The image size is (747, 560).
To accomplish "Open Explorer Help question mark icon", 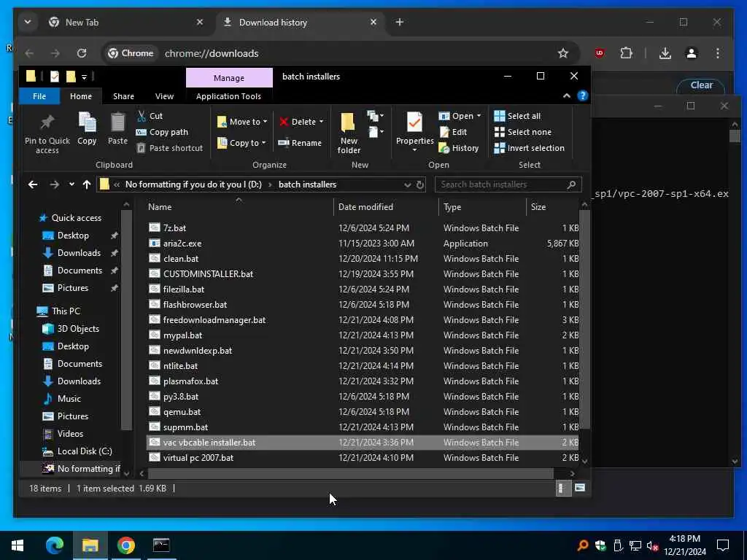I will click(x=582, y=96).
